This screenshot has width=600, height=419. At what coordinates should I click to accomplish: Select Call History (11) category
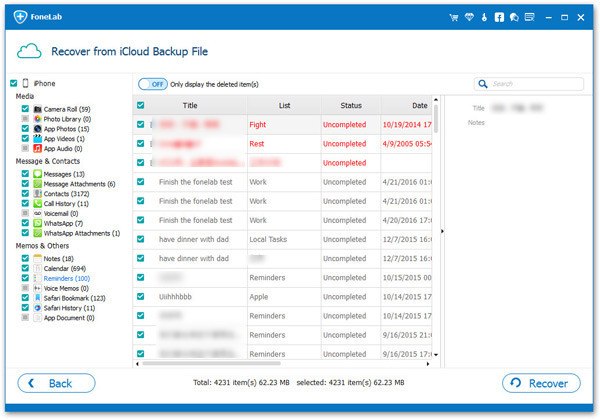pyautogui.click(x=66, y=204)
